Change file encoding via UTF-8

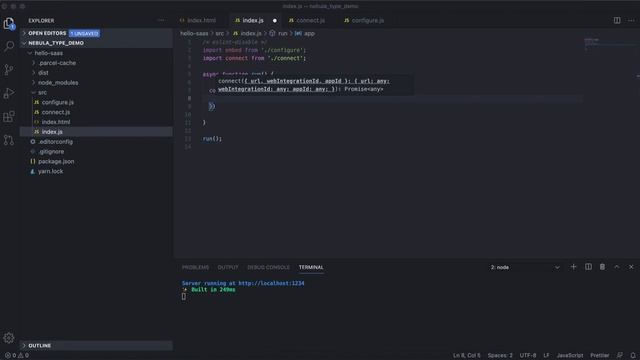coord(528,356)
